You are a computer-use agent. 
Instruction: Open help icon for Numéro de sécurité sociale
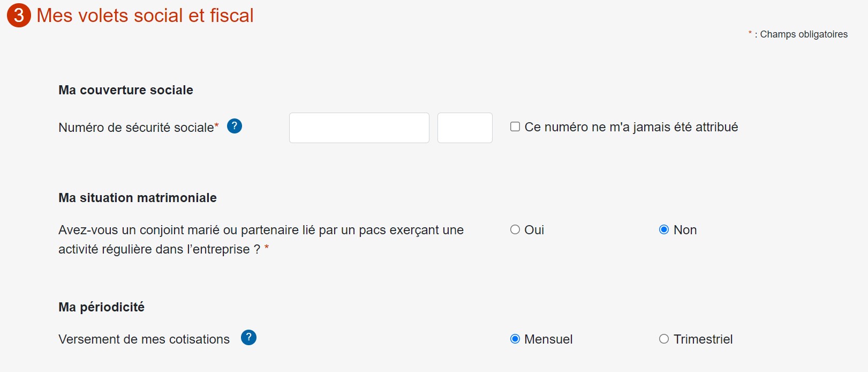235,126
